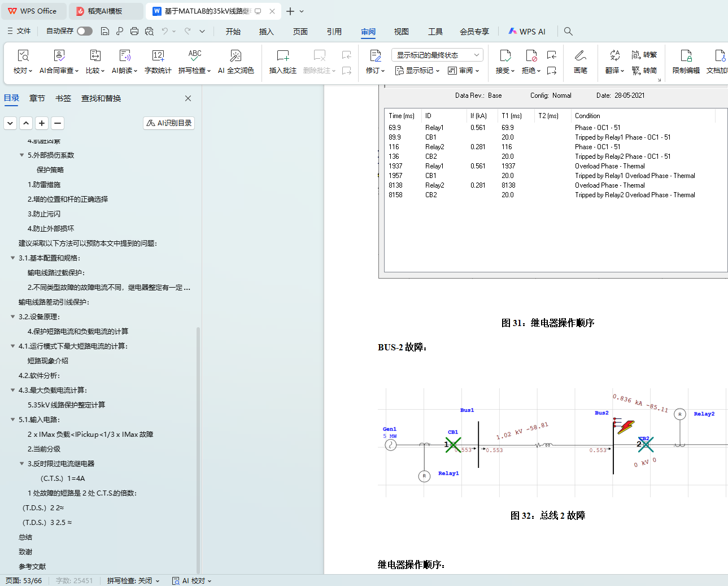
Task: Collapse the 5.1.输入电路 outline entry
Action: point(12,419)
